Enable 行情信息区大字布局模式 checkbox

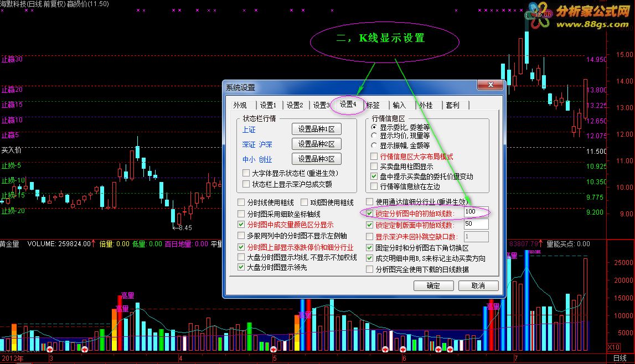tap(374, 157)
